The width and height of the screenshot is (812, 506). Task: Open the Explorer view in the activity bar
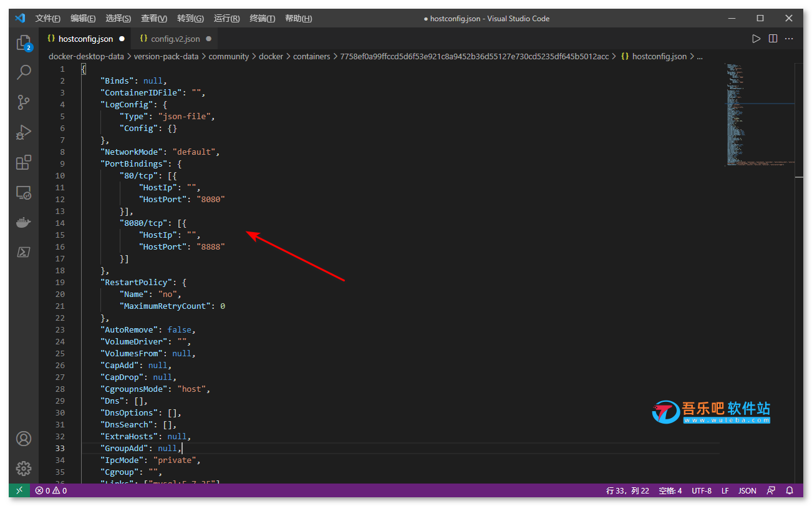tap(23, 42)
